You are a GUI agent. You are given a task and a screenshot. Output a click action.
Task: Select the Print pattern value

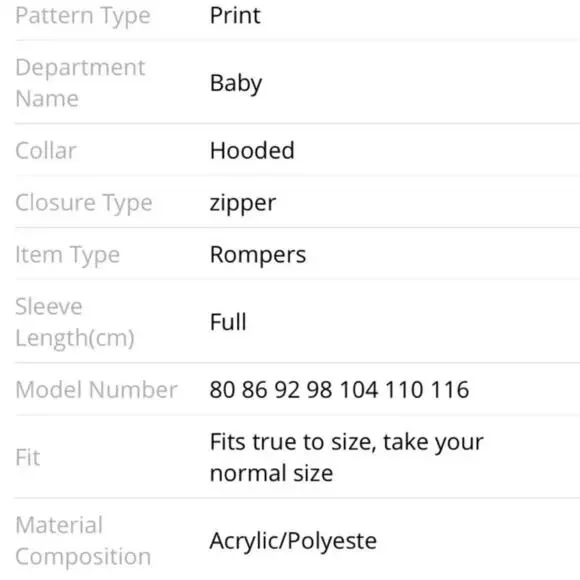(235, 16)
